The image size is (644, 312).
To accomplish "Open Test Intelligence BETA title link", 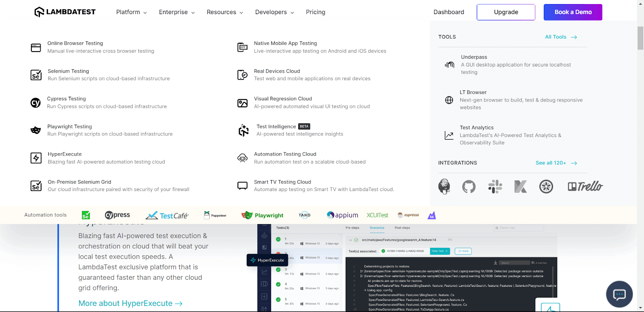I will pyautogui.click(x=283, y=127).
